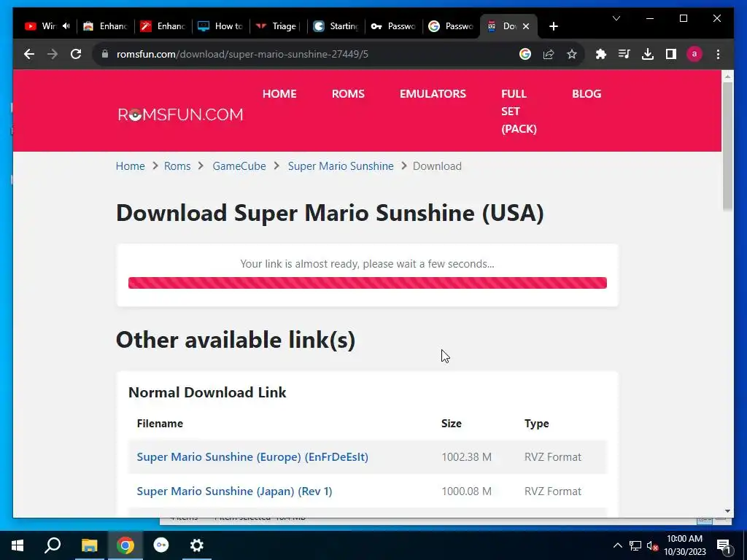Open profile avatar menu

(694, 54)
